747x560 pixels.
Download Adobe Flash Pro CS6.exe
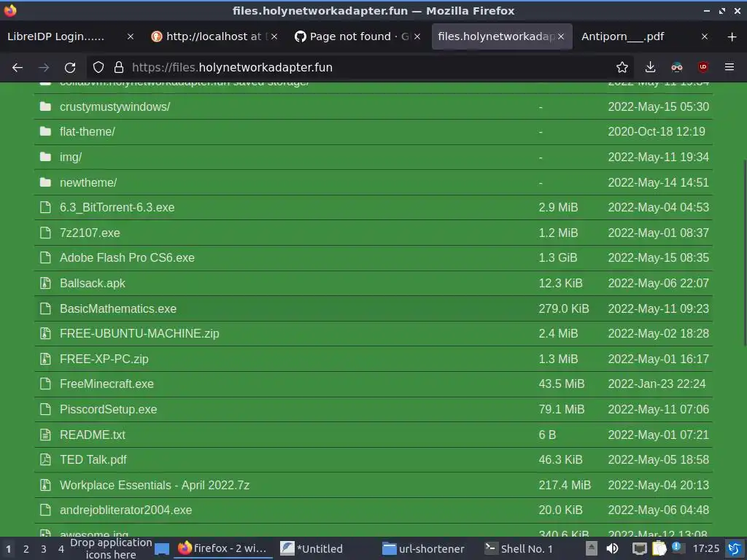[x=127, y=257]
